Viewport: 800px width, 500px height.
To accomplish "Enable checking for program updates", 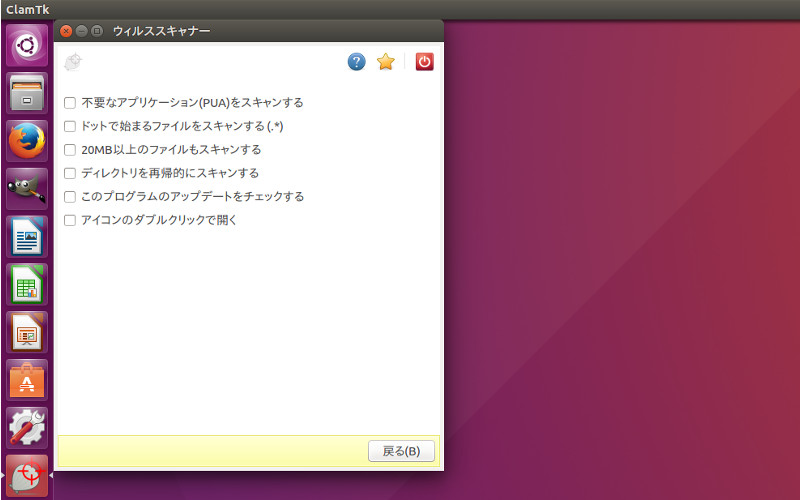I will 70,197.
